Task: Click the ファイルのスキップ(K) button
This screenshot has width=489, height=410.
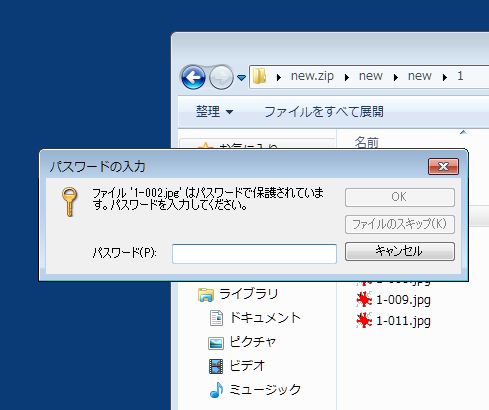Action: 400,224
